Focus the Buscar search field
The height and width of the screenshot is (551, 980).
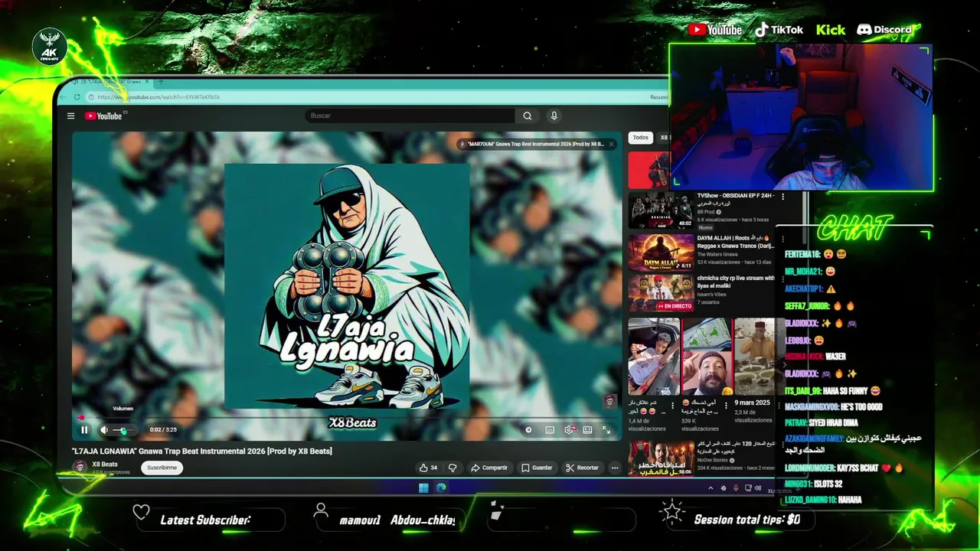[x=410, y=116]
